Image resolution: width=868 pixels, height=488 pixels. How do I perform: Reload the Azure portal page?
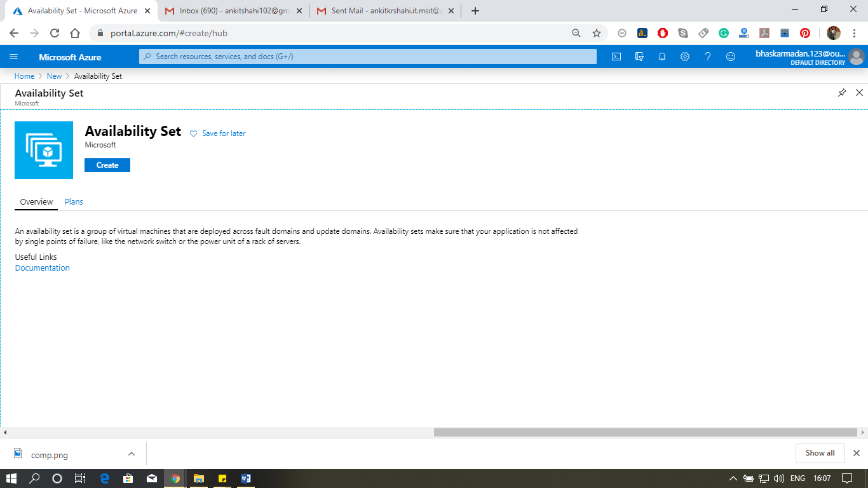(x=55, y=33)
